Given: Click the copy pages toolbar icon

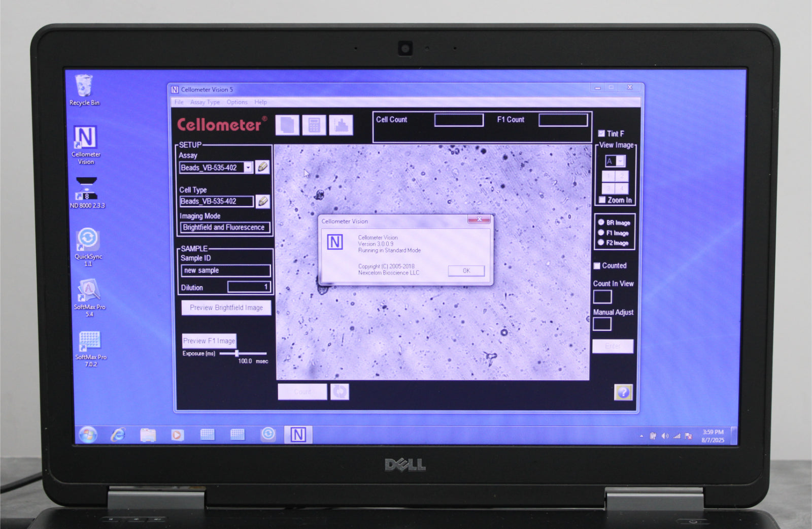Looking at the screenshot, I should (x=287, y=125).
